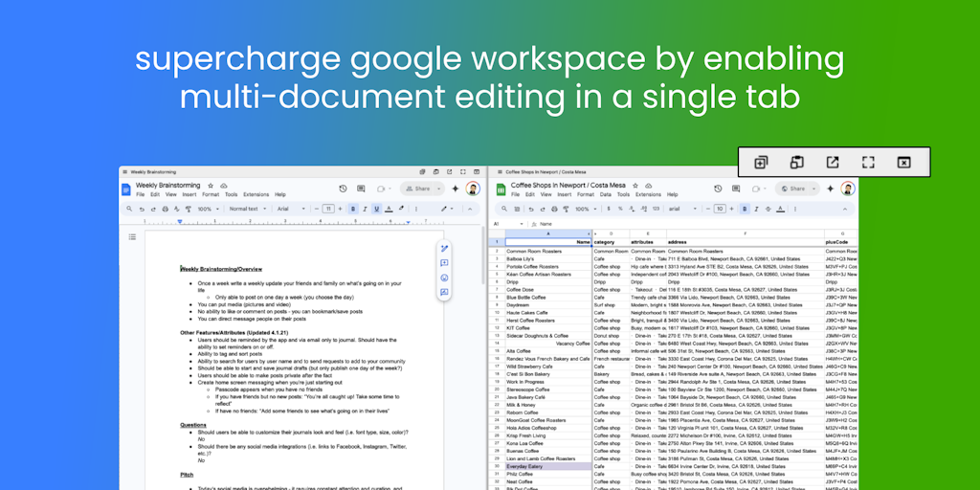Toggle underline formatting in Docs toolbar
Screen dimensions: 980x490
(377, 209)
